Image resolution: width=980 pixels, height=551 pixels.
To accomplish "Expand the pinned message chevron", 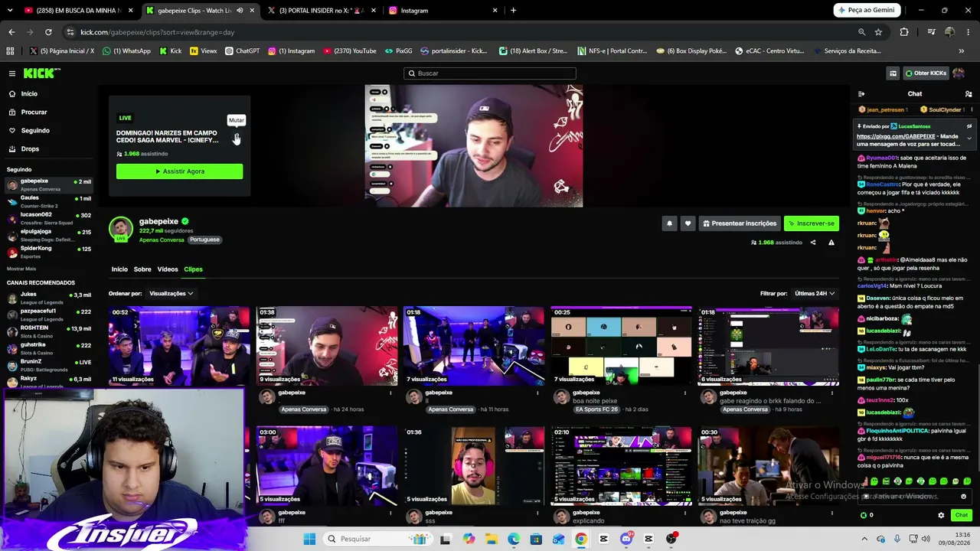I will (969, 139).
